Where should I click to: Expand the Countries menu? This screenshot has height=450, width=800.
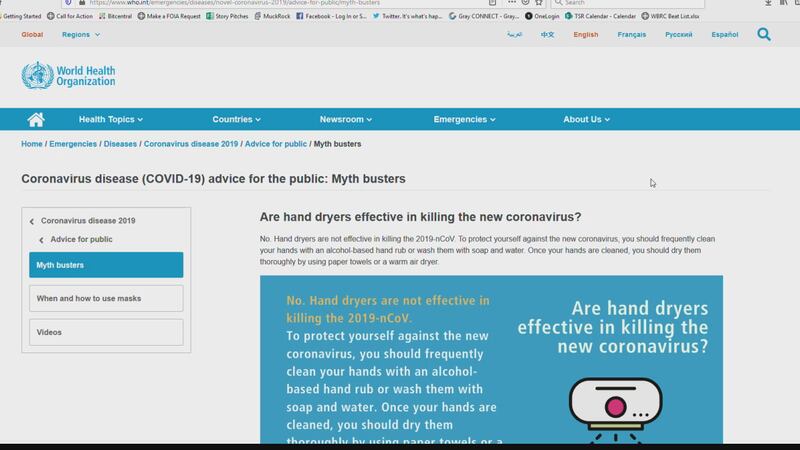pos(236,120)
